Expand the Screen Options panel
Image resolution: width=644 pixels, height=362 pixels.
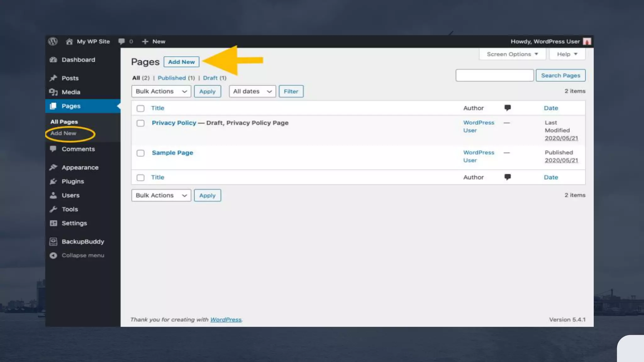[512, 54]
